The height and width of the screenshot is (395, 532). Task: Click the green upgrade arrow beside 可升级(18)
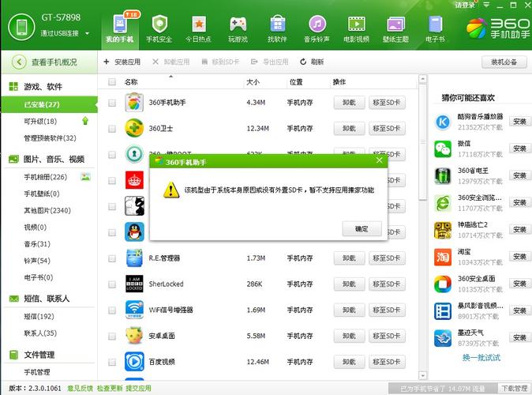coord(85,121)
